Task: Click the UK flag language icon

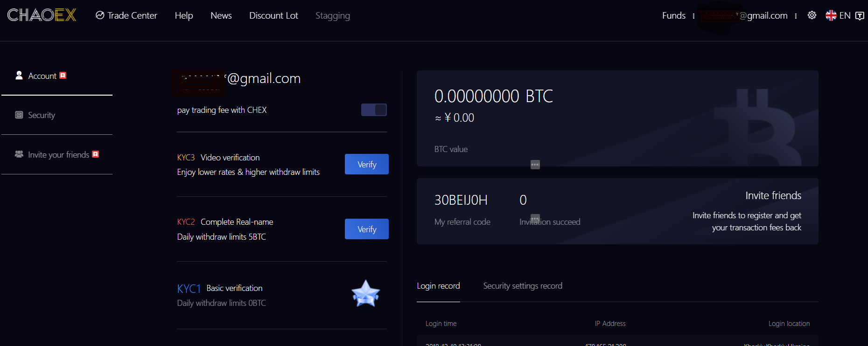Action: (x=831, y=15)
